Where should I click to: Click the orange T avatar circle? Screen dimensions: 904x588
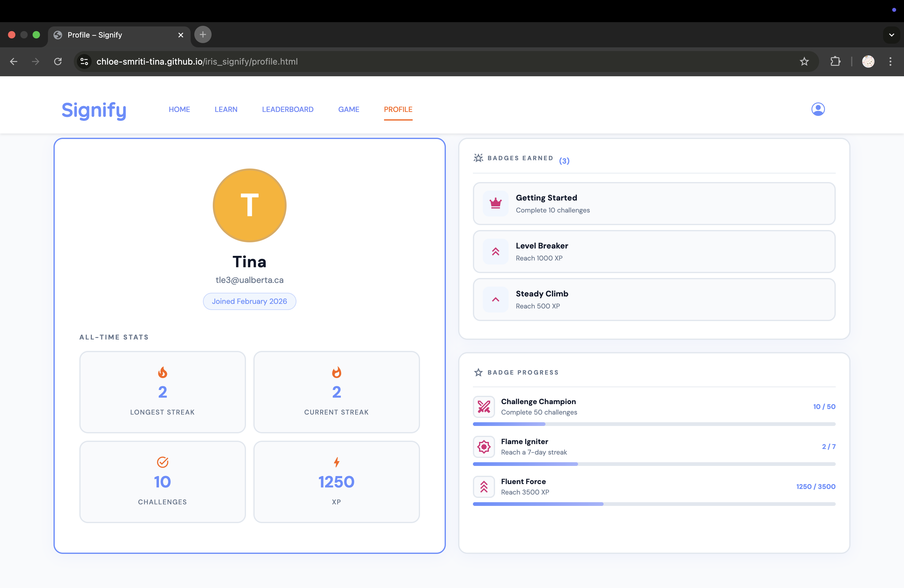249,205
